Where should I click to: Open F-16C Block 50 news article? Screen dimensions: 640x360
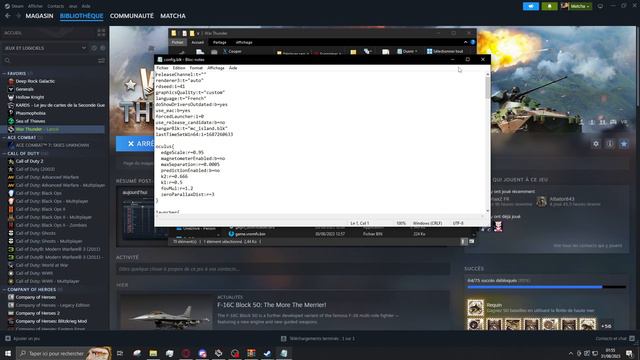click(271, 305)
